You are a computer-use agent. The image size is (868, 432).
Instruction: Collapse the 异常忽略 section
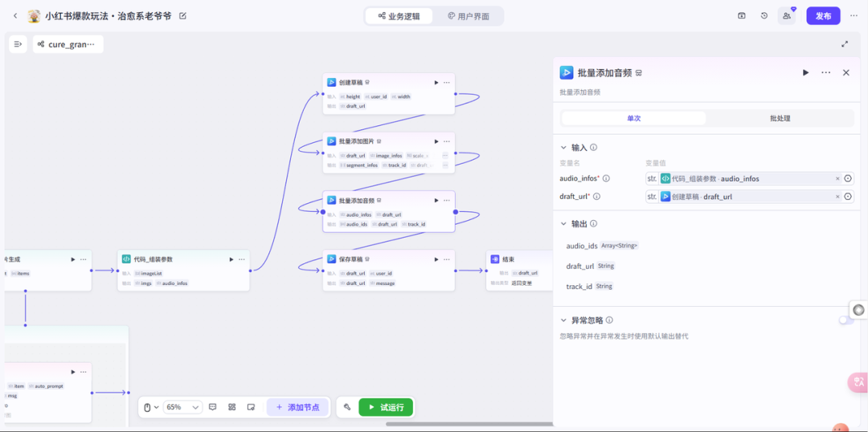click(563, 320)
